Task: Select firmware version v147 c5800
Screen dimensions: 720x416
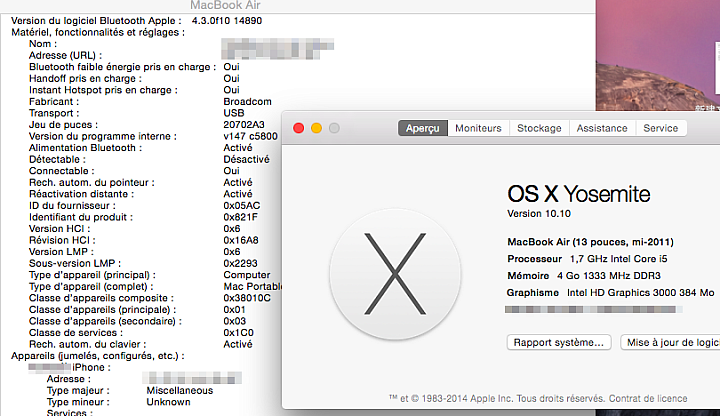Action: click(251, 136)
